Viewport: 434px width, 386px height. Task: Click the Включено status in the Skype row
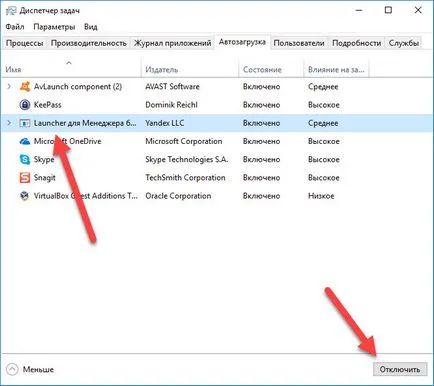click(x=261, y=159)
